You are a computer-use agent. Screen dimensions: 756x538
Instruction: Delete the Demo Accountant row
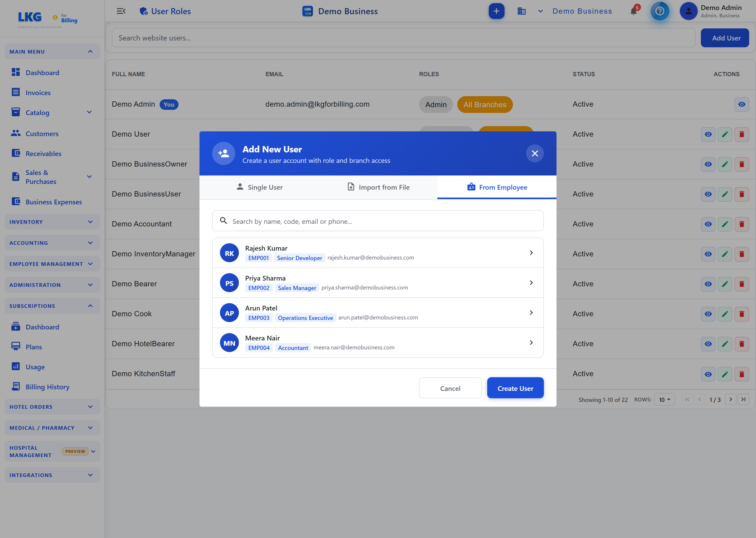point(742,224)
